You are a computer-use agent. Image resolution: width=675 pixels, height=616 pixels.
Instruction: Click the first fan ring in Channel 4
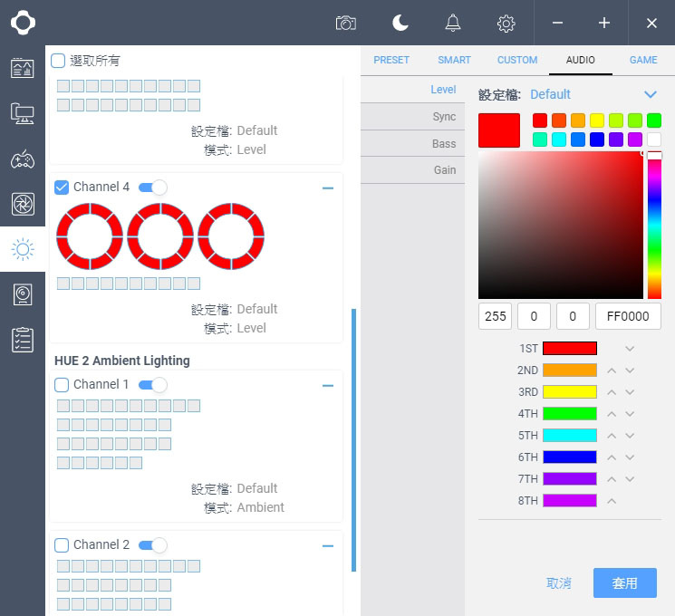pyautogui.click(x=90, y=236)
